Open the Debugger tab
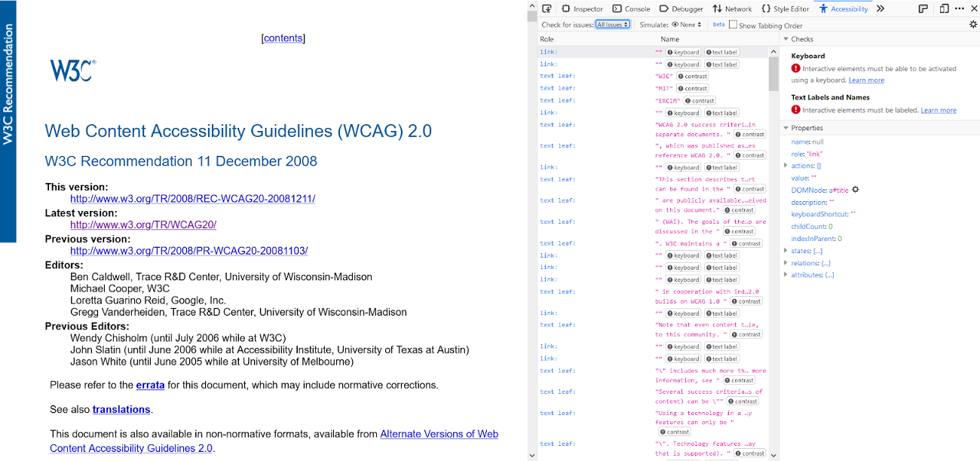This screenshot has height=461, width=980. tap(681, 9)
